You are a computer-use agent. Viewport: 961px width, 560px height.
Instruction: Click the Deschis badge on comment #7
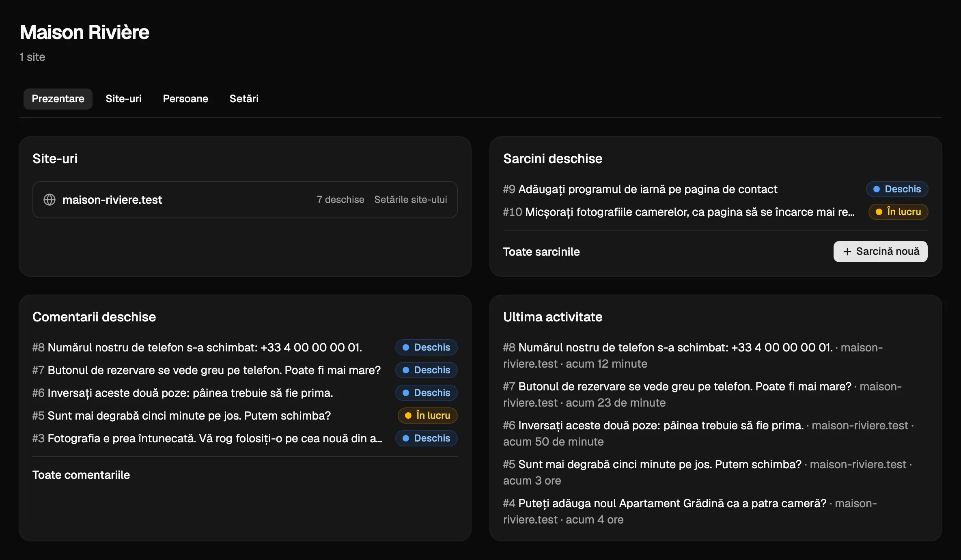click(426, 370)
